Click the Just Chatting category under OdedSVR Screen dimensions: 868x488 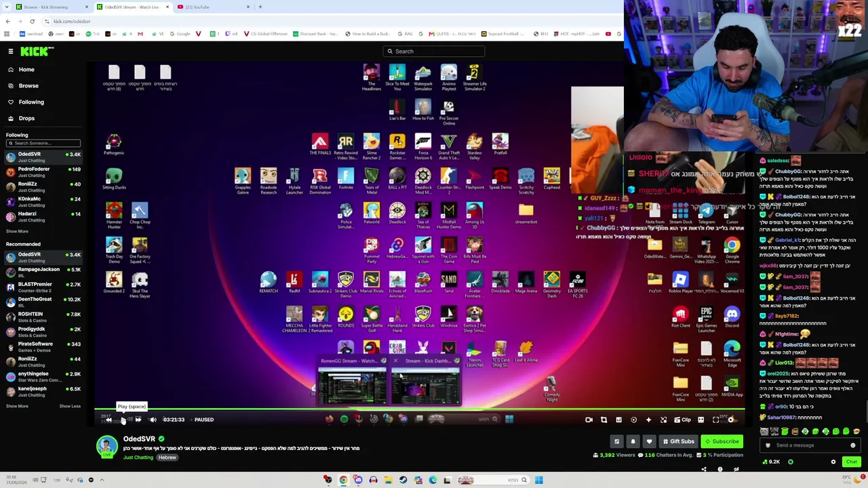[x=138, y=457]
